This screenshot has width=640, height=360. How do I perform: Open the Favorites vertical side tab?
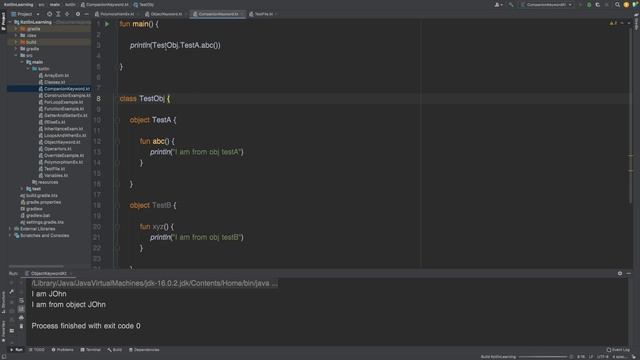3,331
